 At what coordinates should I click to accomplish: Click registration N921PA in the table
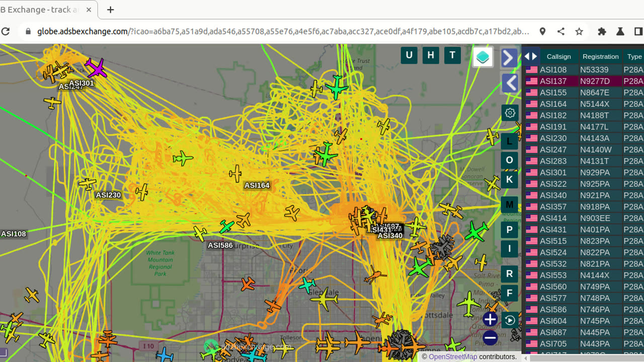[595, 195]
